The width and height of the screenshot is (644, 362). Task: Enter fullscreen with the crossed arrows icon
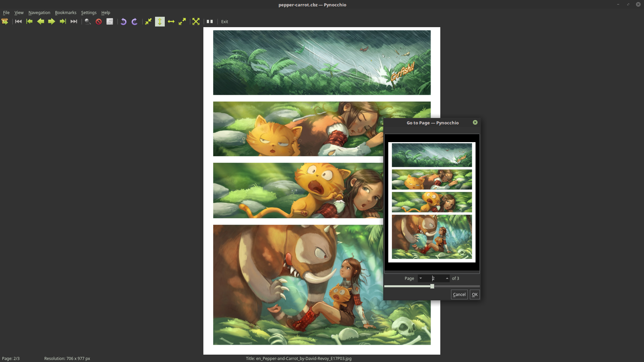[x=196, y=21]
